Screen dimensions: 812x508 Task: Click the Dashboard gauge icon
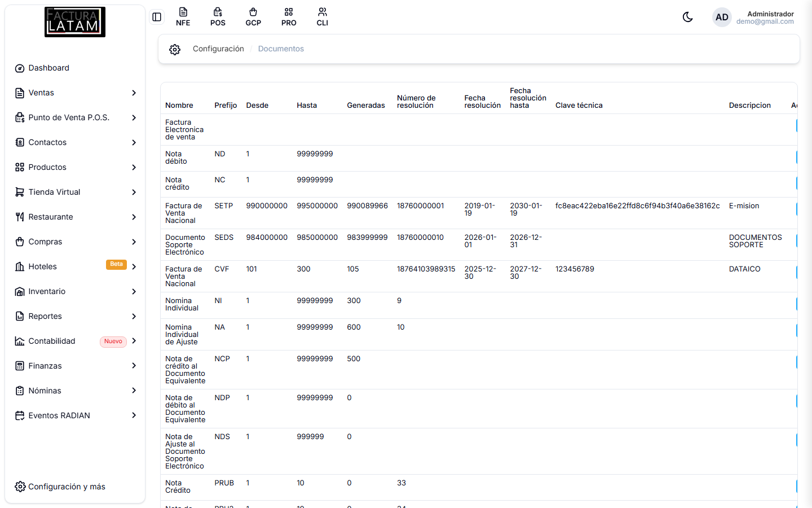20,68
